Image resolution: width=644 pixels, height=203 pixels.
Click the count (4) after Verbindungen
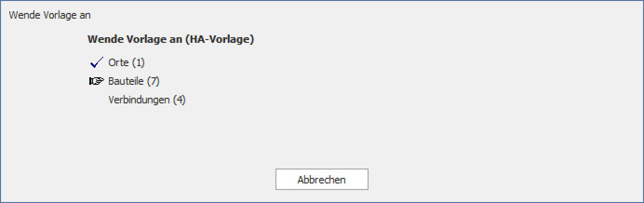pos(179,100)
